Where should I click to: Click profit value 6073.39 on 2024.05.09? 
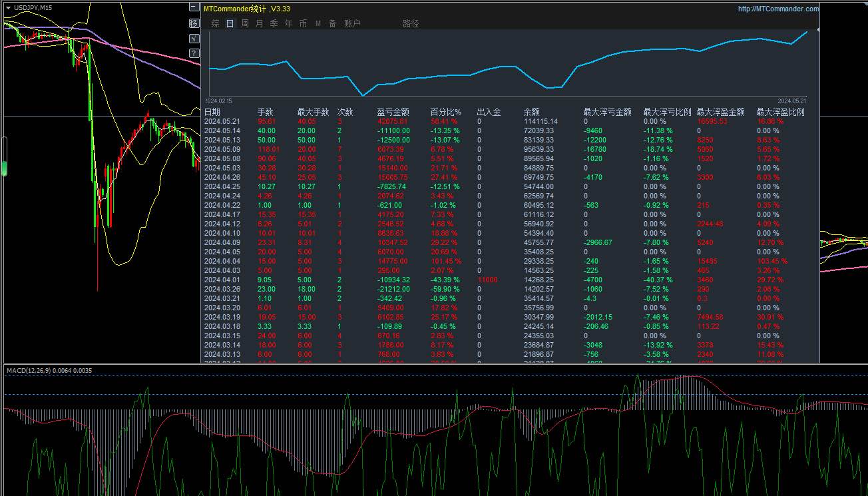pos(390,149)
